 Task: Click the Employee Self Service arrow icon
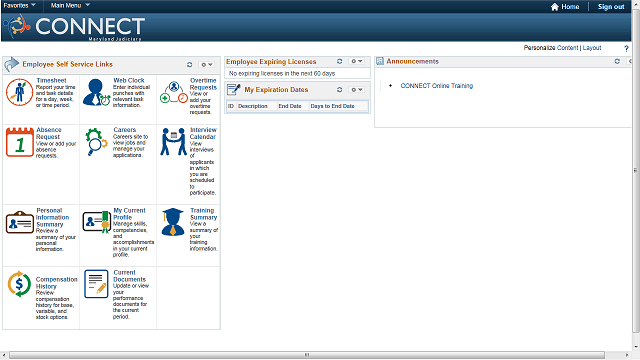tap(12, 64)
